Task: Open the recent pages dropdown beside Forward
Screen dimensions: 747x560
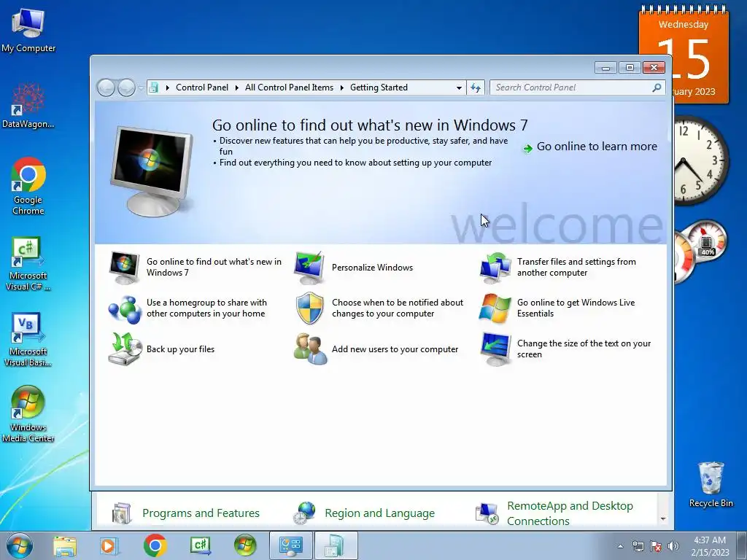Action: pos(141,87)
